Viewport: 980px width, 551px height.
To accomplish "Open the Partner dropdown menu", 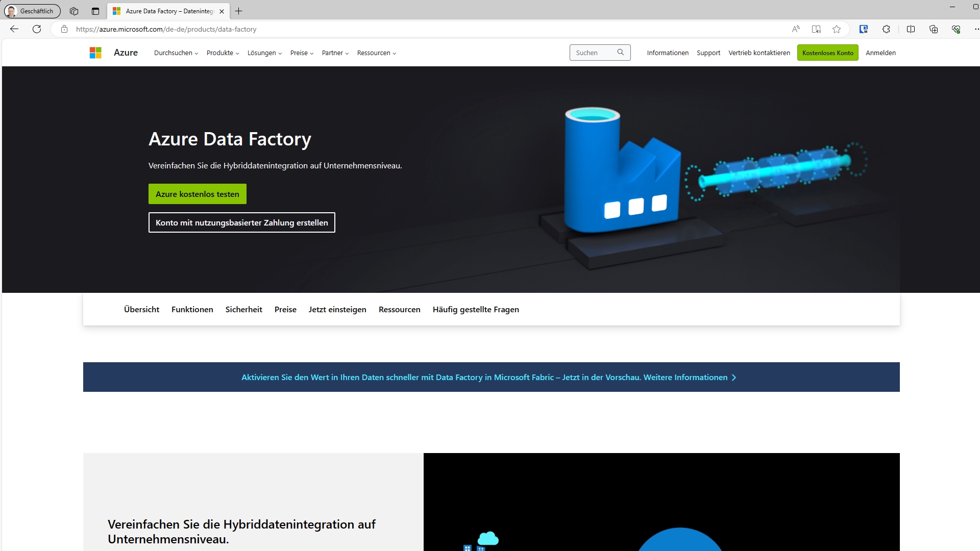I will click(x=335, y=53).
